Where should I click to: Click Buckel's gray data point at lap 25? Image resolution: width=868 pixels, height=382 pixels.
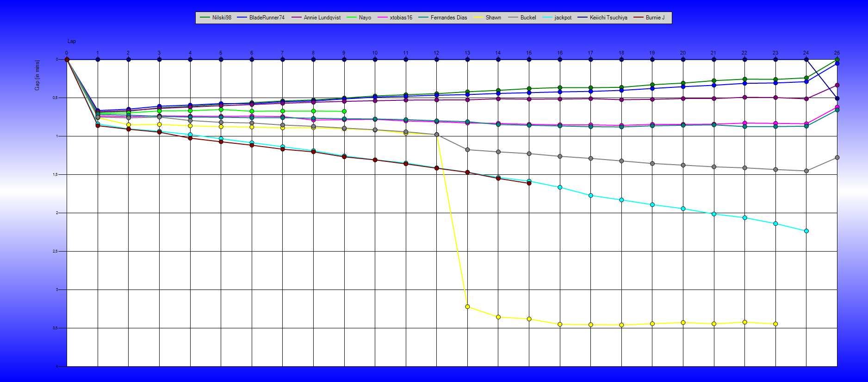tap(837, 158)
